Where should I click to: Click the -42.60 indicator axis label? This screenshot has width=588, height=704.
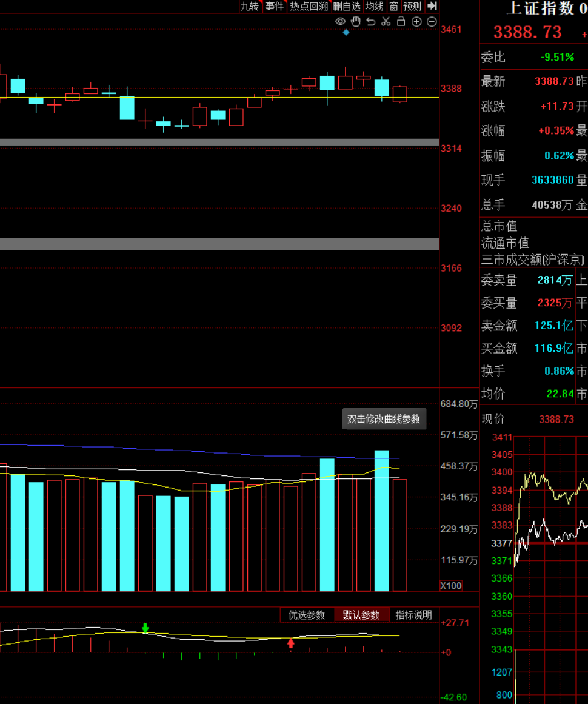tap(454, 697)
